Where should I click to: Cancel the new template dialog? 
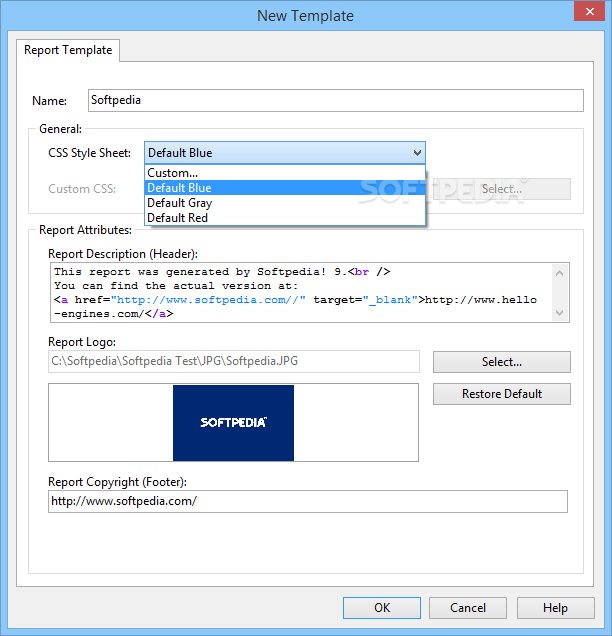tap(468, 608)
